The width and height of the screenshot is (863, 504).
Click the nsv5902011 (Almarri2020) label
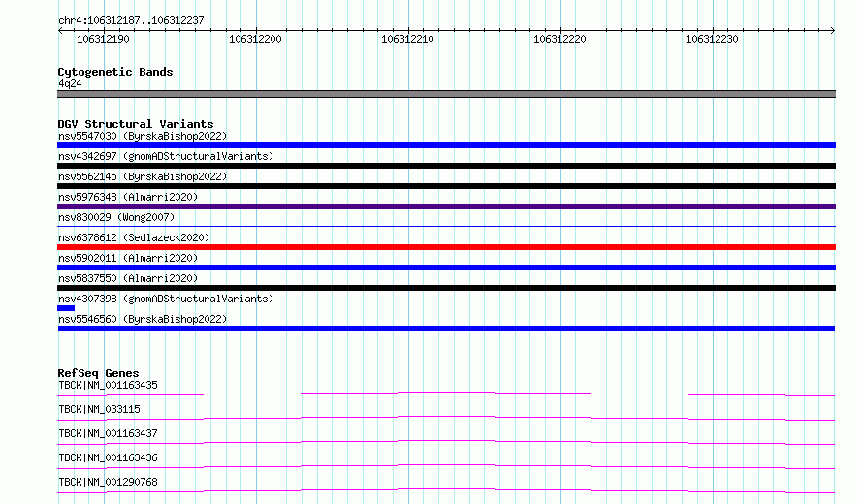pyautogui.click(x=128, y=258)
